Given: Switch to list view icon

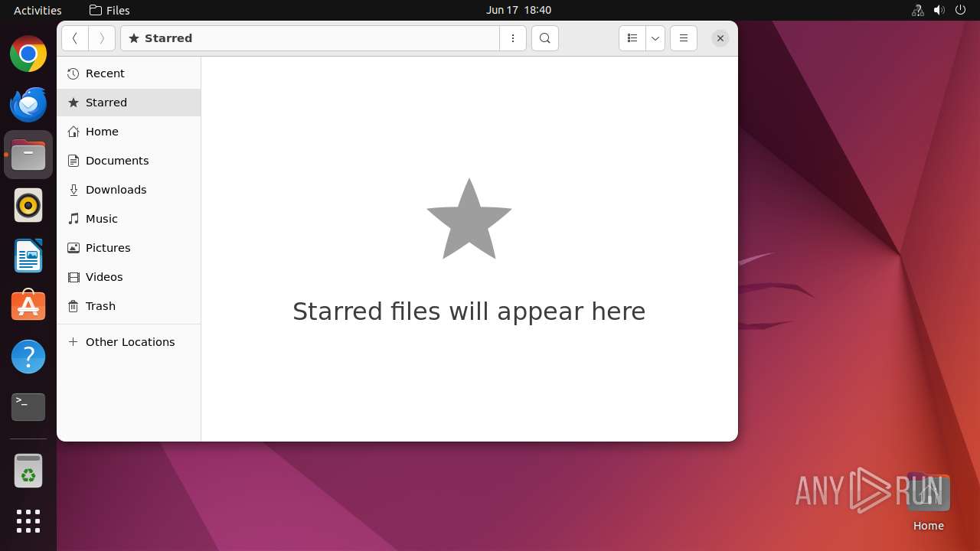Looking at the screenshot, I should (632, 38).
